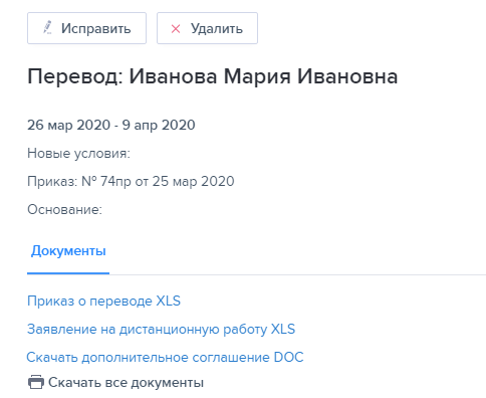Click the Новые условия label

coord(79,153)
